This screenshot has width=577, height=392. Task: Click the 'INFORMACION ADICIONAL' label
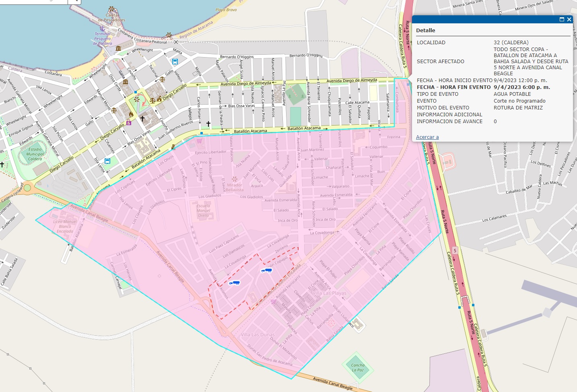tap(449, 115)
